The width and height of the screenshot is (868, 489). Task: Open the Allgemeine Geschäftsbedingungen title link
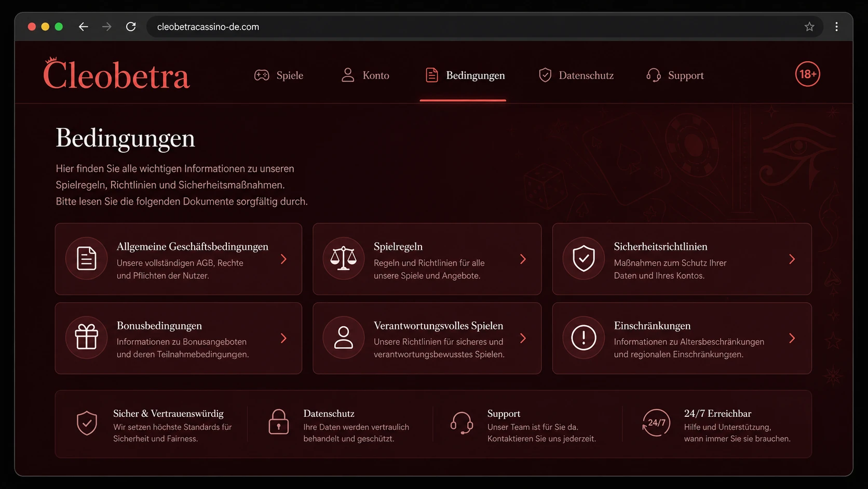(x=193, y=246)
